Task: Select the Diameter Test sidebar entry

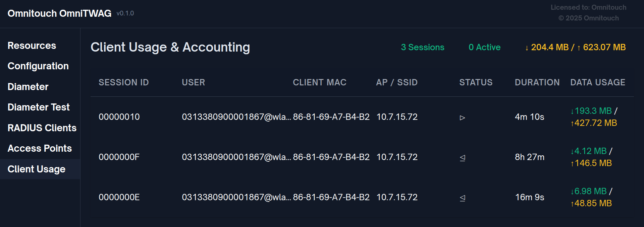Action: (x=39, y=107)
